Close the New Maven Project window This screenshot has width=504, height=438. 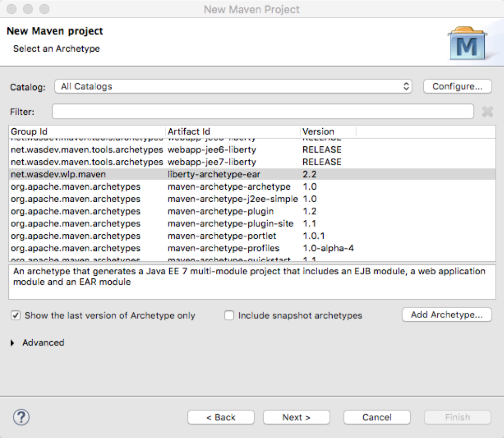11,9
